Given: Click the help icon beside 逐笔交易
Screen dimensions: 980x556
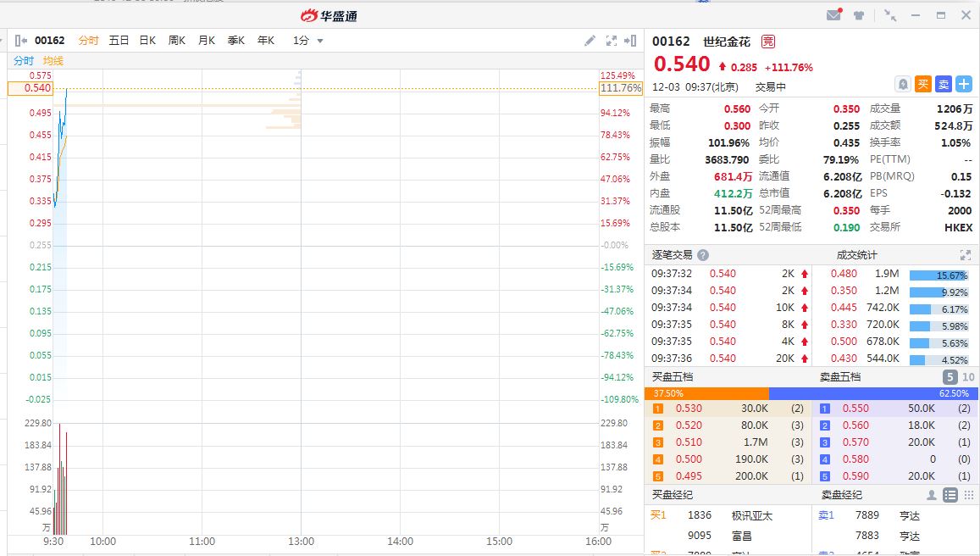Looking at the screenshot, I should click(x=703, y=255).
